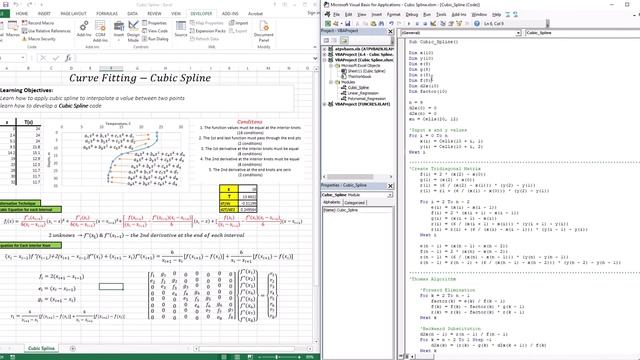This screenshot has height=360, width=640.
Task: Switch to the INSERT ribbon tab
Action: [44, 13]
